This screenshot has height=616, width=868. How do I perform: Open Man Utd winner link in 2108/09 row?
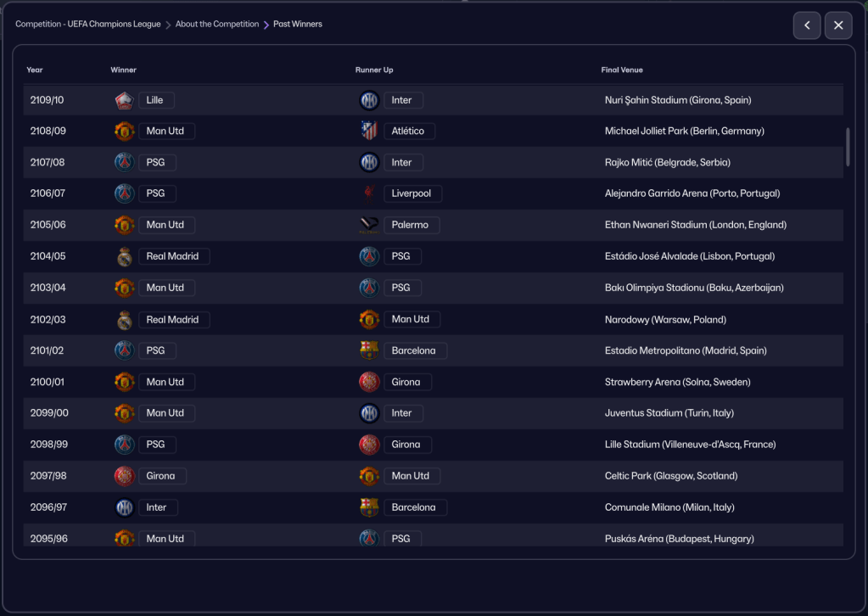click(165, 131)
